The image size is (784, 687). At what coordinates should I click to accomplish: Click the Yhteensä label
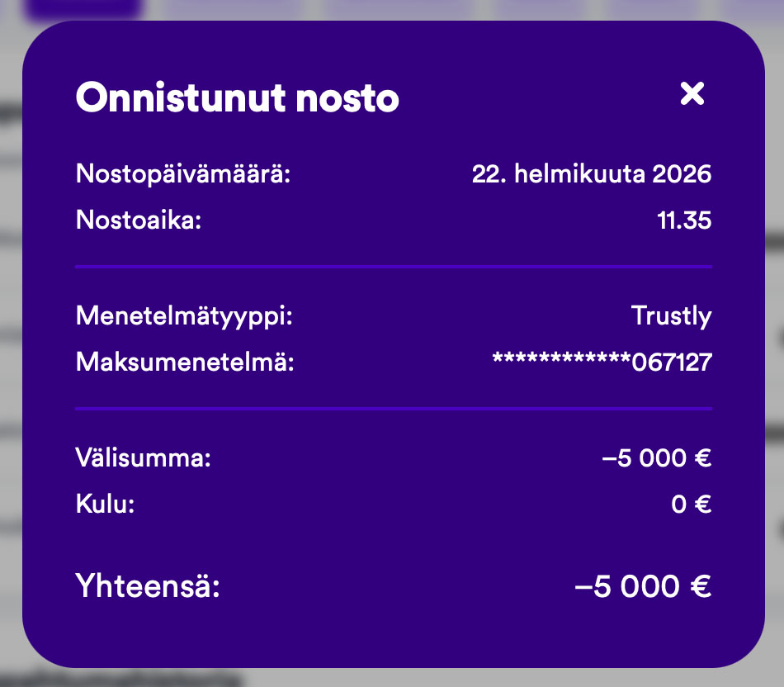[149, 587]
